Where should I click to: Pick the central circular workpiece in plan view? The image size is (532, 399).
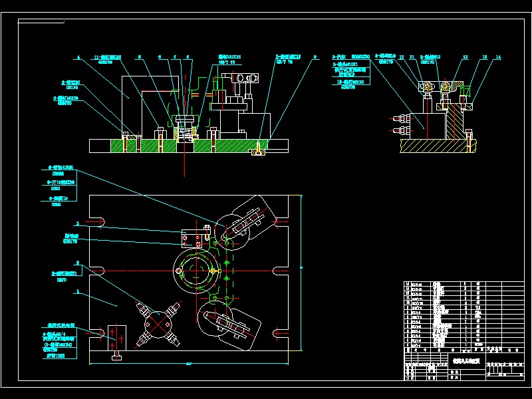[196, 271]
